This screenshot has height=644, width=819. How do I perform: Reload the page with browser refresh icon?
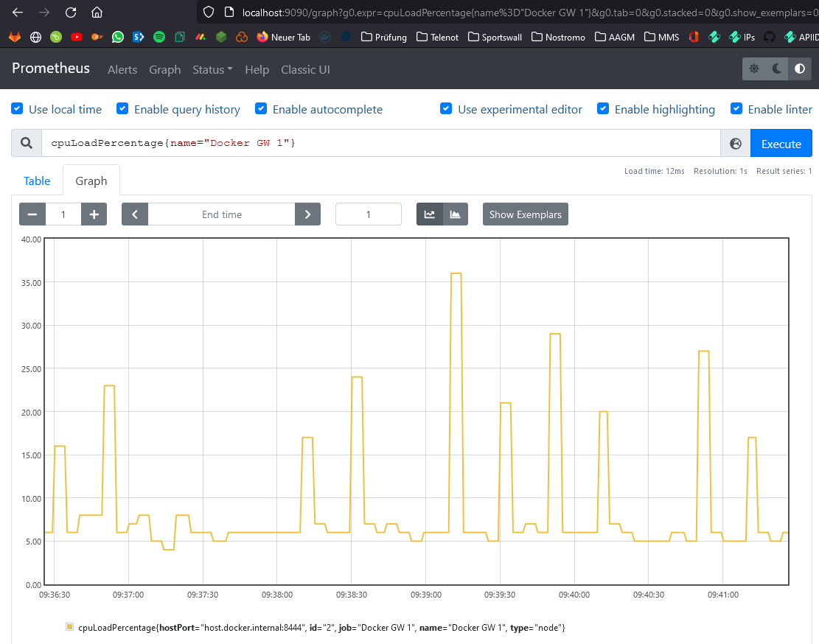pos(71,13)
